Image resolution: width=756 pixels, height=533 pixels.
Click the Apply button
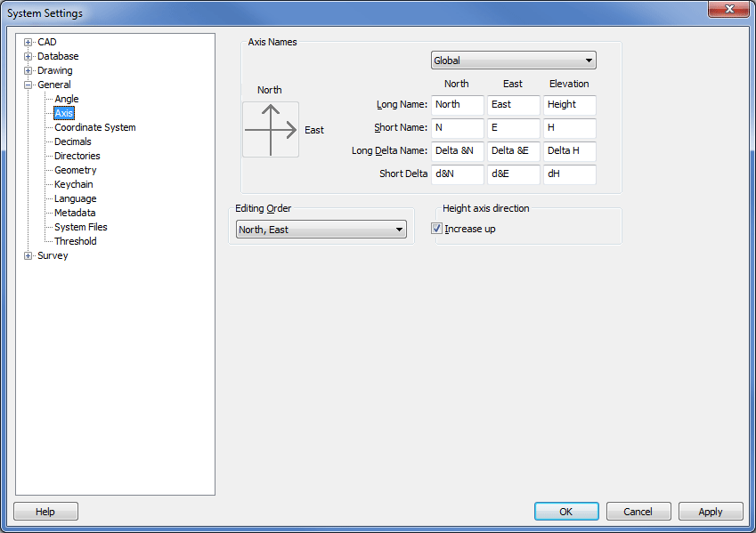[710, 512]
